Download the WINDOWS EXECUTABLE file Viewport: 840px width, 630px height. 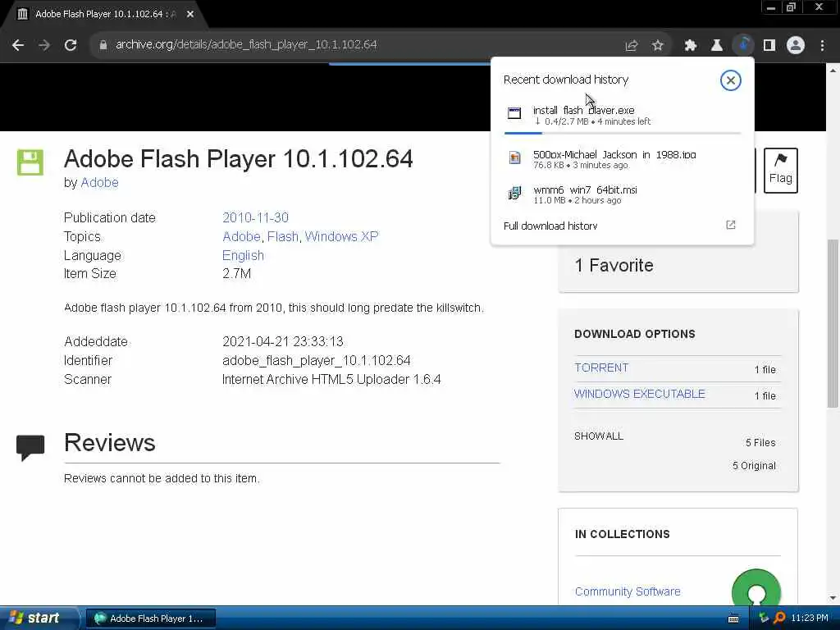pos(640,394)
